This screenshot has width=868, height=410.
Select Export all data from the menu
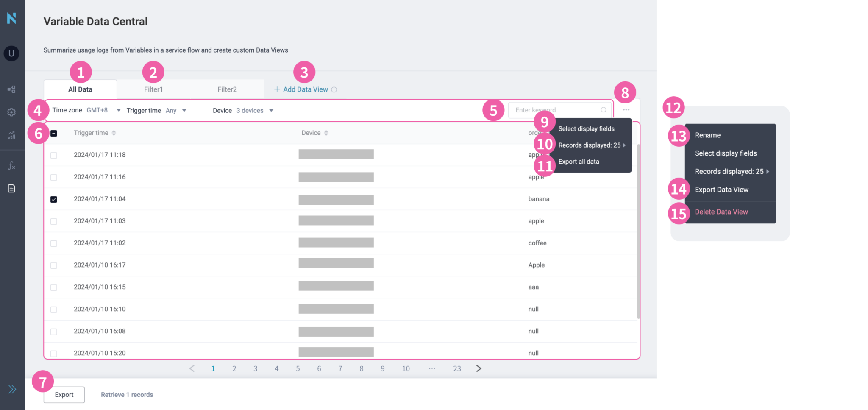(x=579, y=161)
